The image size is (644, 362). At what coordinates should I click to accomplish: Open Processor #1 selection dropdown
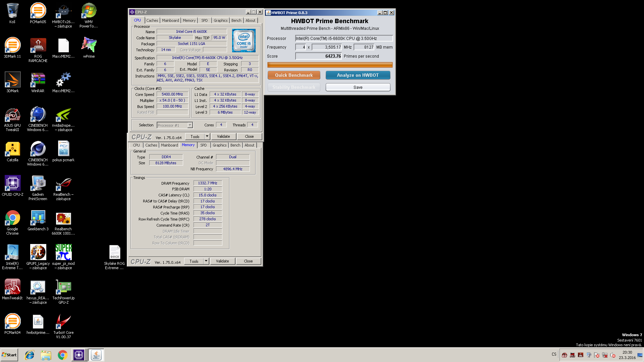tap(175, 125)
